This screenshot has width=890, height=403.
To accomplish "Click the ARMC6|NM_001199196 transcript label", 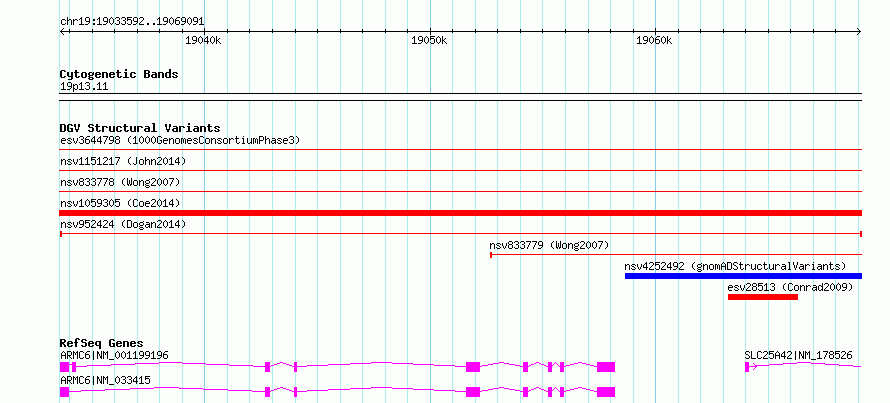I will [114, 355].
